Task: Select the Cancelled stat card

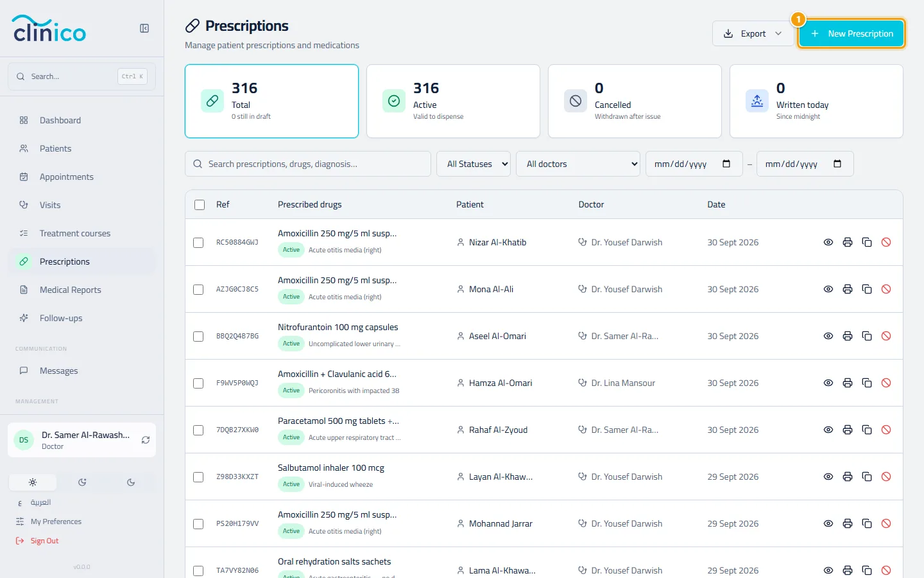Action: [635, 101]
